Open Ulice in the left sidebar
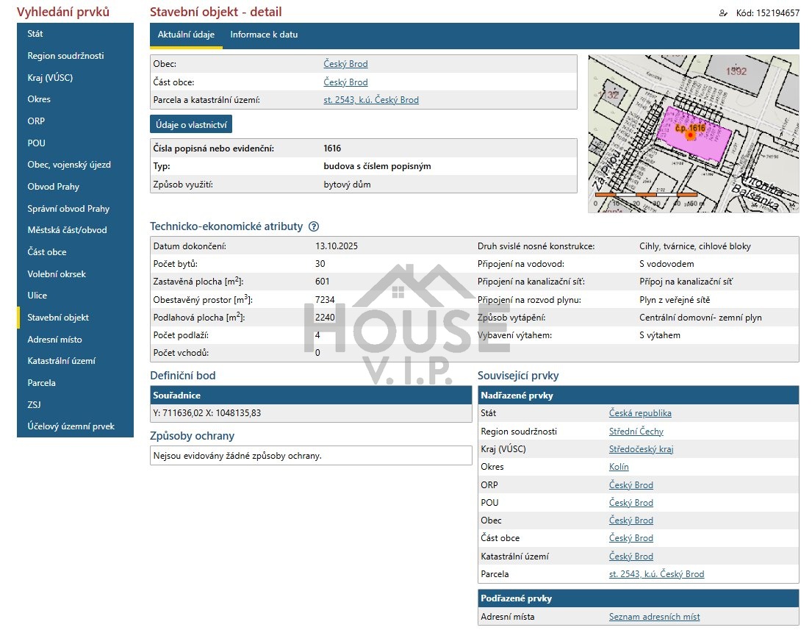 click(37, 296)
